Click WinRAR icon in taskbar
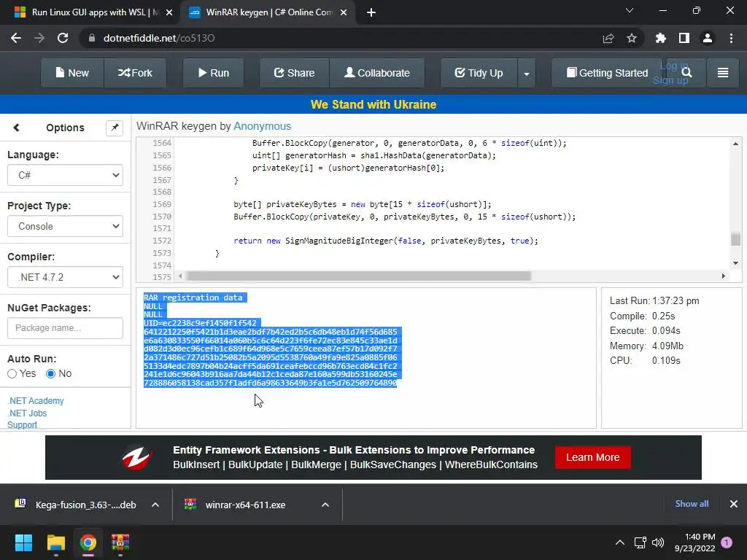 pyautogui.click(x=120, y=542)
